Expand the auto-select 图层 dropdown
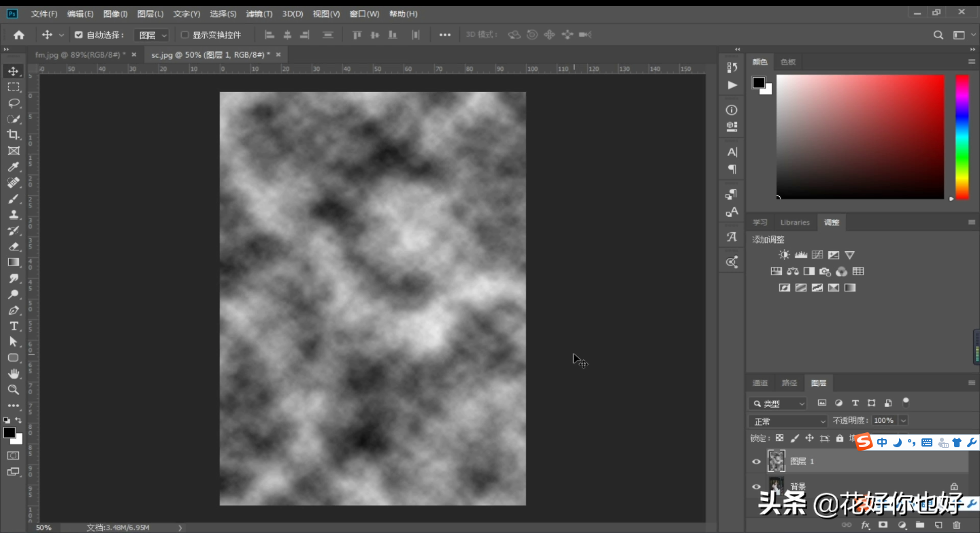 tap(152, 35)
